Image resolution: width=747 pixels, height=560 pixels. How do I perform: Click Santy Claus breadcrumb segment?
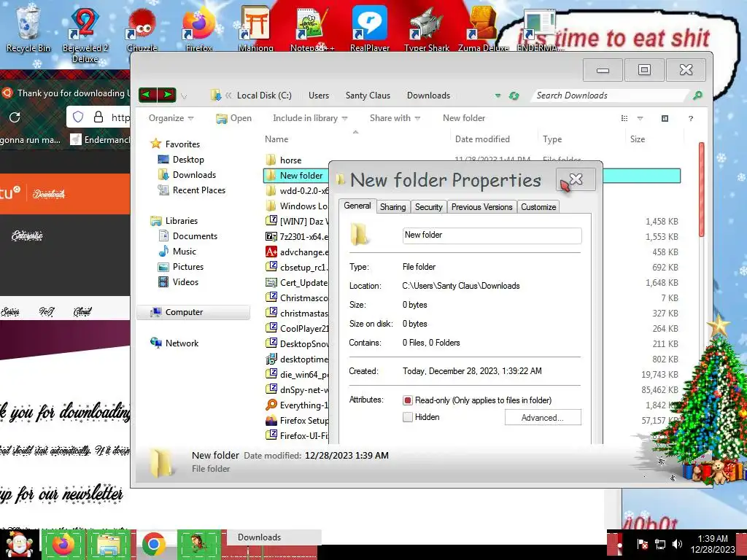coord(368,96)
